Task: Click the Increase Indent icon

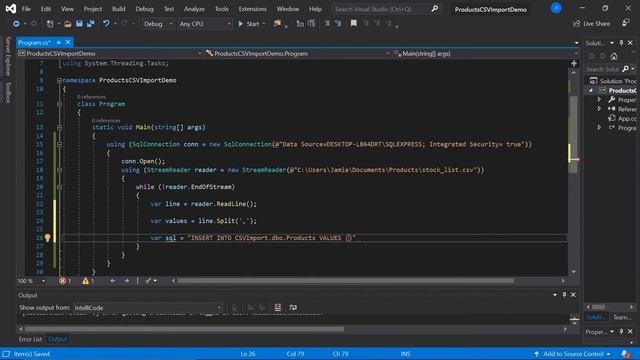Action: 311,24
